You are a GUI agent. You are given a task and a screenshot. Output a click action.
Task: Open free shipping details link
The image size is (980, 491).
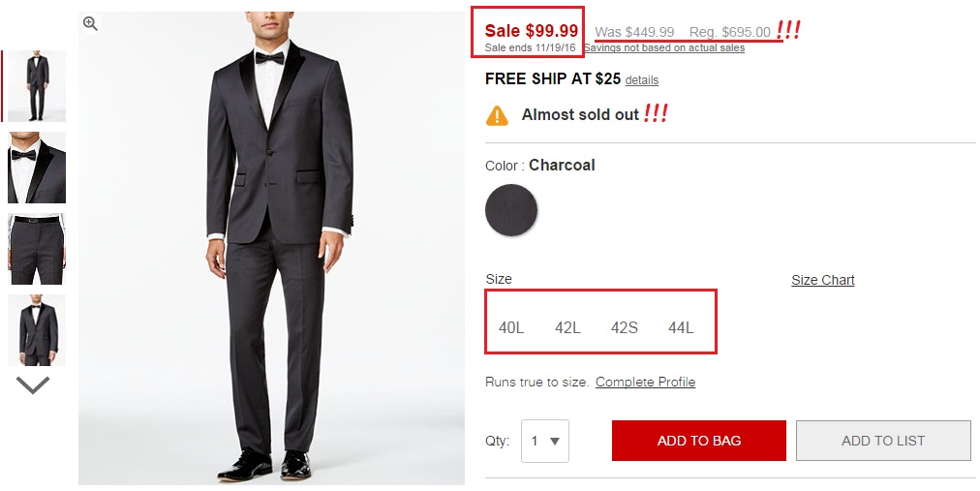(x=641, y=80)
